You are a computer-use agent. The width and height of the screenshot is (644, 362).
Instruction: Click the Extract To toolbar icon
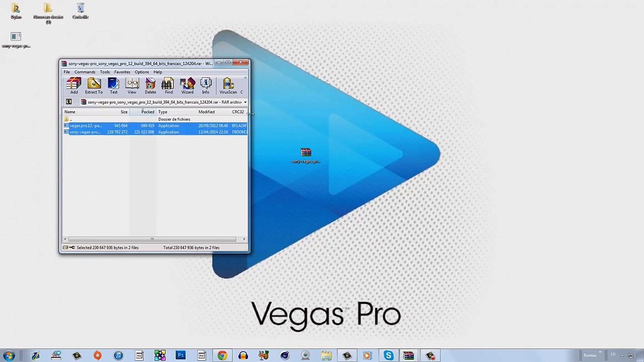94,86
